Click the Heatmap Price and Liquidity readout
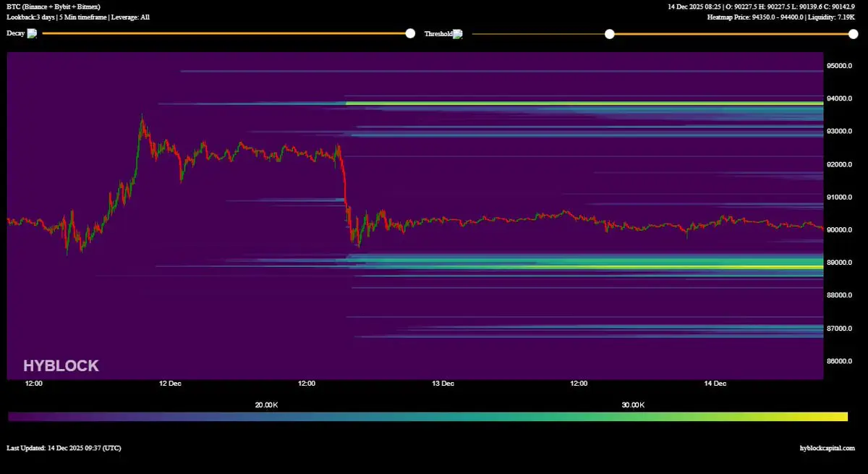Image resolution: width=868 pixels, height=474 pixels. click(x=781, y=17)
